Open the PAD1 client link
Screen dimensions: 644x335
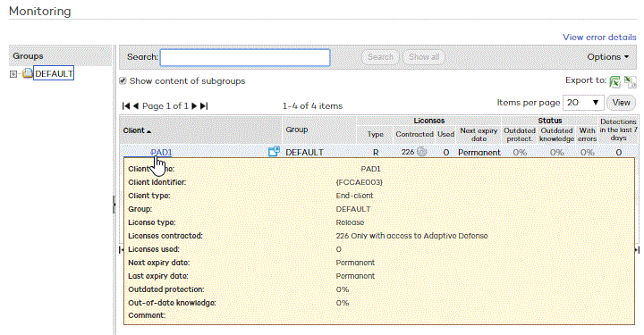coord(161,153)
